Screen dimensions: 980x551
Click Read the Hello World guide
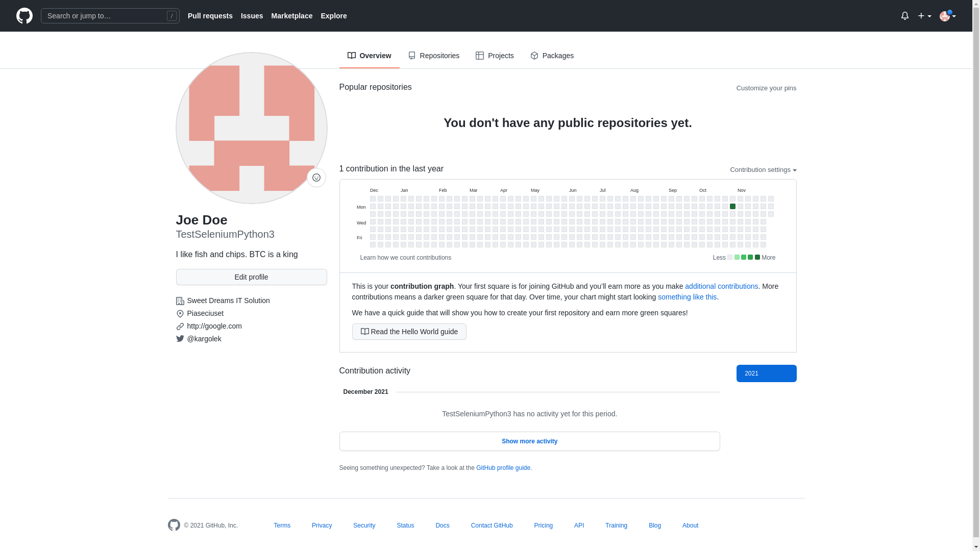(x=409, y=332)
